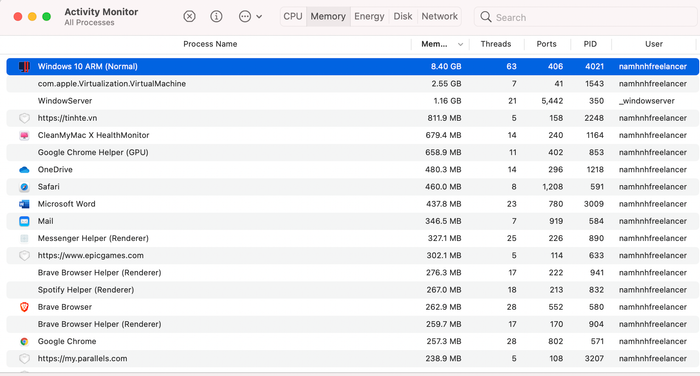Click the ellipsis more actions icon
The image size is (700, 376).
(245, 17)
